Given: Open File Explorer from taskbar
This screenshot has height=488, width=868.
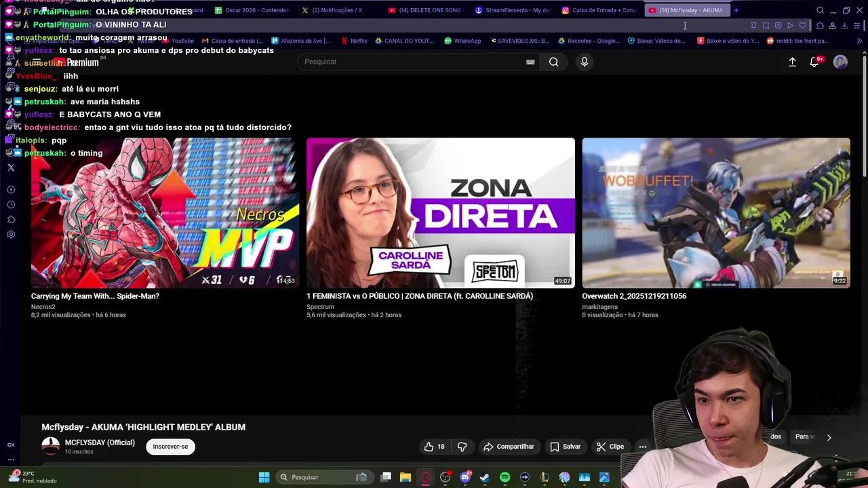Looking at the screenshot, I should click(x=406, y=477).
